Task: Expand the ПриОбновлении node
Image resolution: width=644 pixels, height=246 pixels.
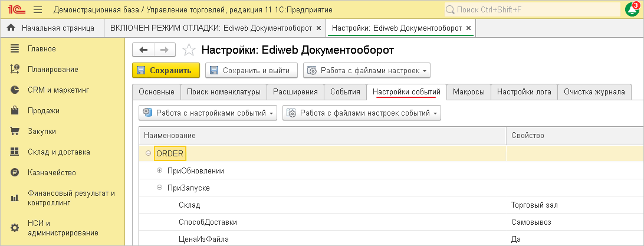Action: (159, 170)
